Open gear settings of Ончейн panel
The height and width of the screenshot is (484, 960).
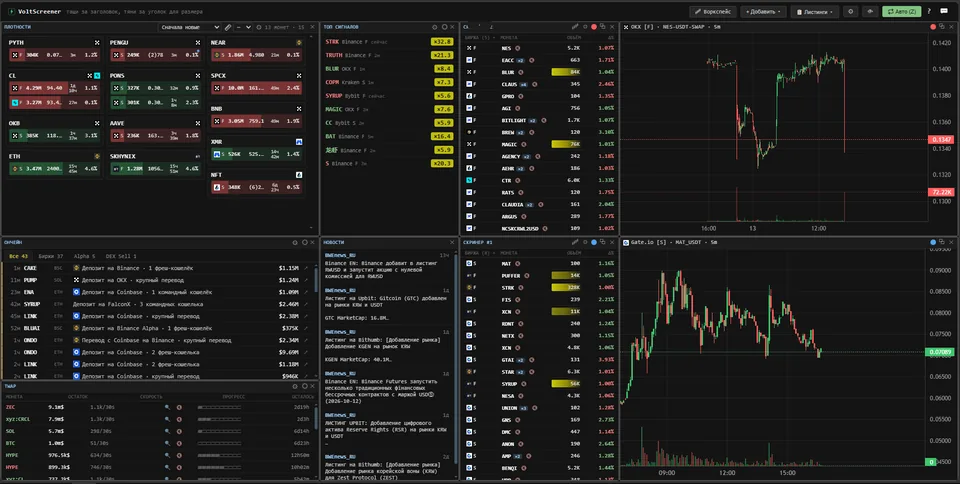point(294,243)
